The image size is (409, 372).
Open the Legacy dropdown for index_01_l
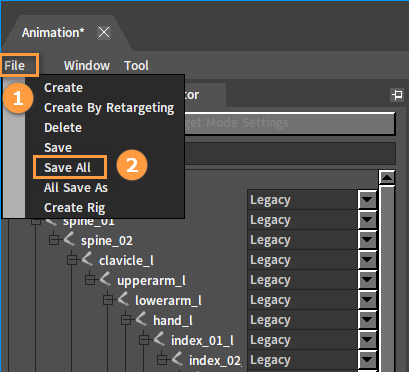pyautogui.click(x=367, y=340)
